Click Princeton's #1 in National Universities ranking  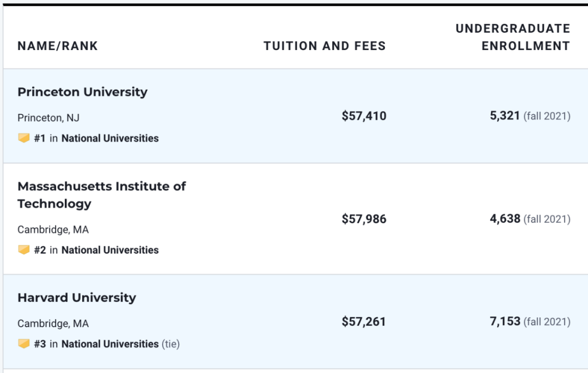(x=96, y=138)
